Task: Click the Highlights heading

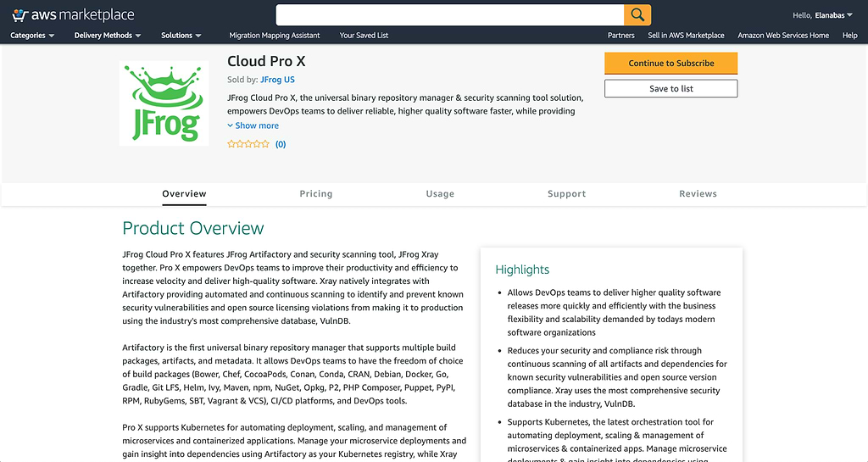Action: click(x=522, y=270)
